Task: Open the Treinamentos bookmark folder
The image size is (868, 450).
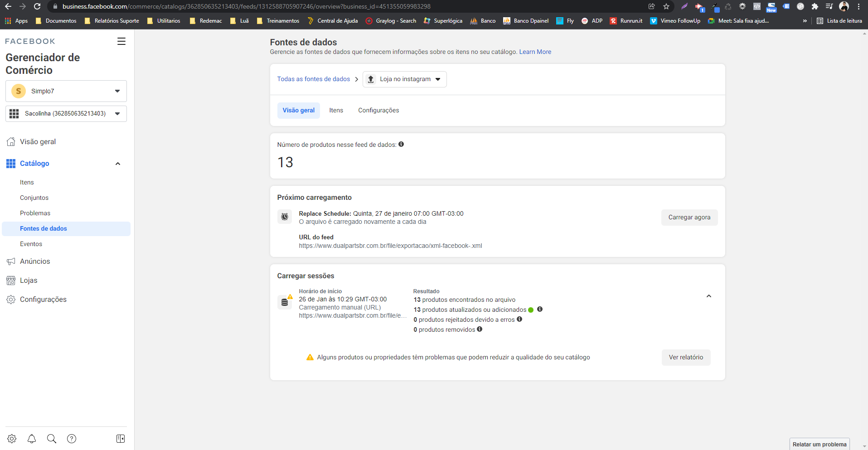Action: [278, 21]
